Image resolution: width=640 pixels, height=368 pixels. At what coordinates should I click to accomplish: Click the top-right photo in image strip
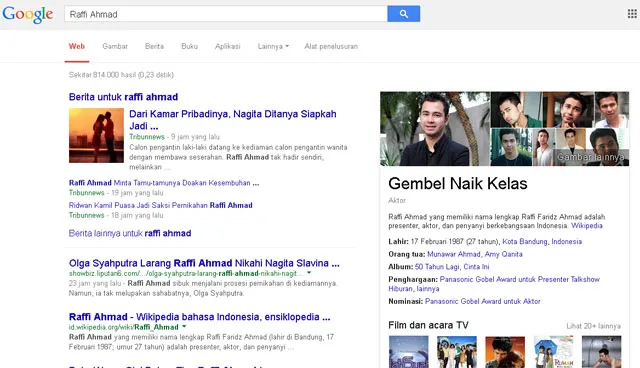(612, 110)
